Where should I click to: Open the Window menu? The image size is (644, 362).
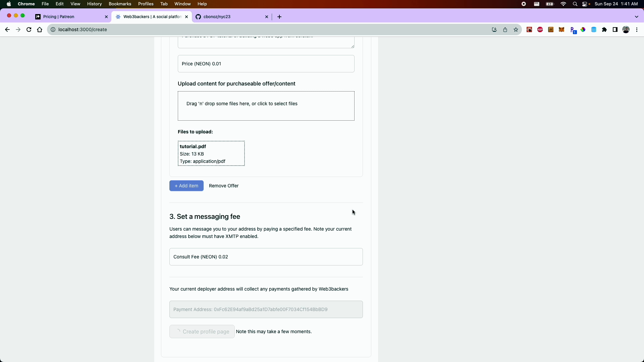(182, 4)
